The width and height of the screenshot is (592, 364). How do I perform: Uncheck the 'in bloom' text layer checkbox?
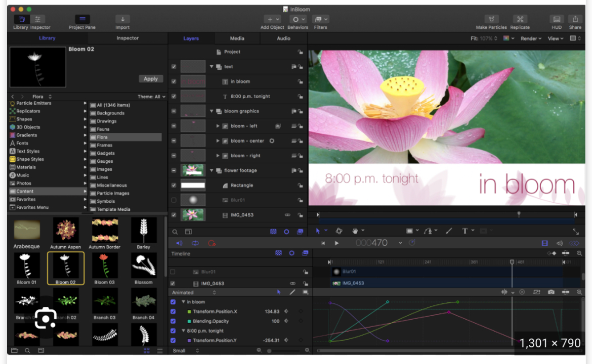point(174,81)
